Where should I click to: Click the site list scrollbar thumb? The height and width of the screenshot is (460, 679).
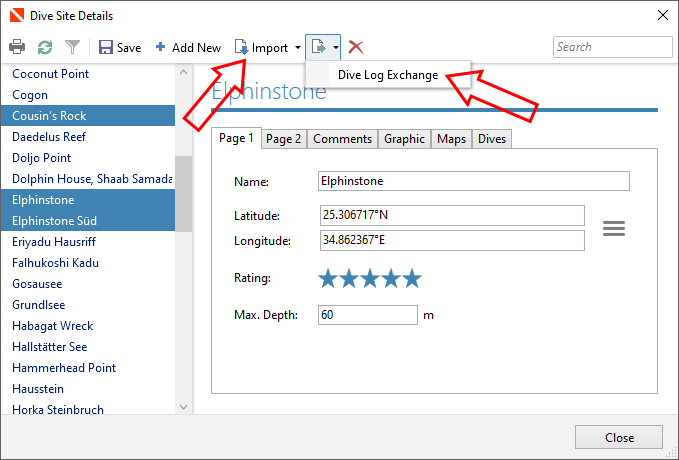(183, 194)
